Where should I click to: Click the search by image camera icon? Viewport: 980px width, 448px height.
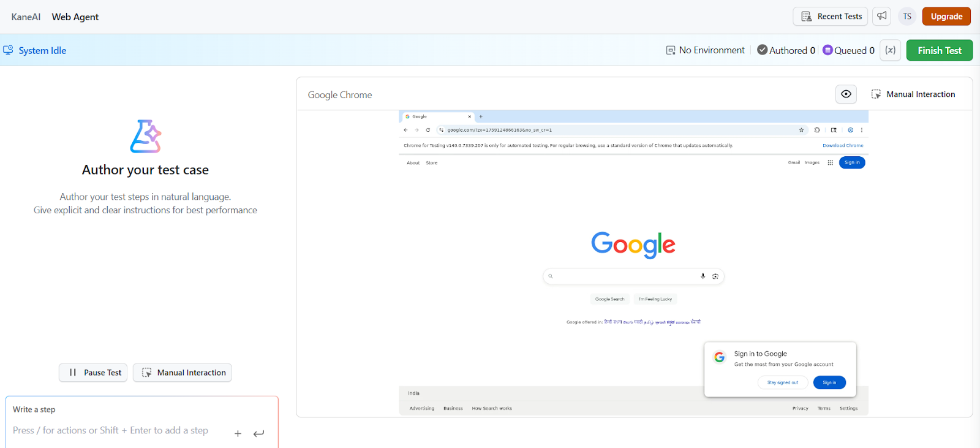pos(715,276)
